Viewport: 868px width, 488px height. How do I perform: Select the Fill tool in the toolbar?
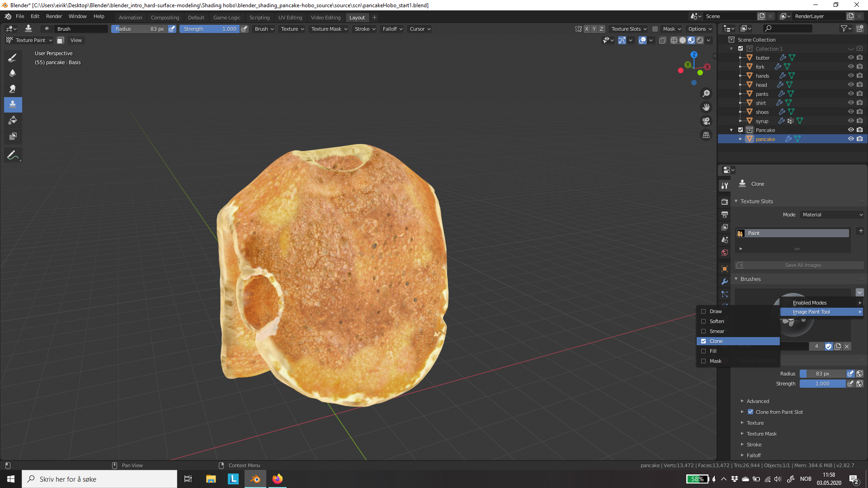tap(13, 120)
